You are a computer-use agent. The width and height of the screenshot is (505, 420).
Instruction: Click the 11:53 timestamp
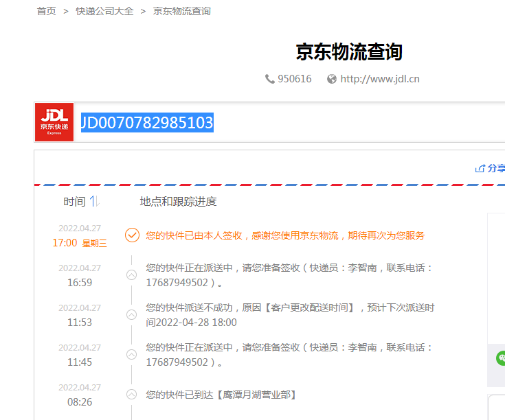[x=80, y=323]
